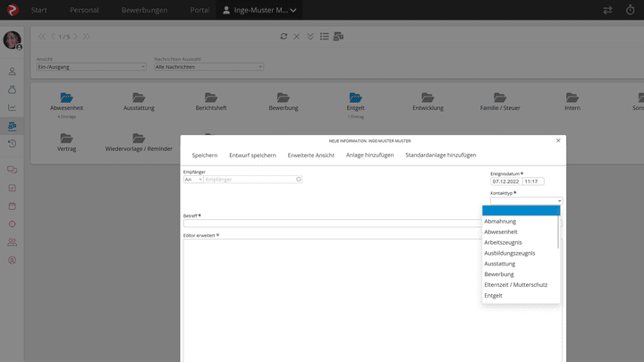Click the chart icon in the left sidebar

[13, 107]
